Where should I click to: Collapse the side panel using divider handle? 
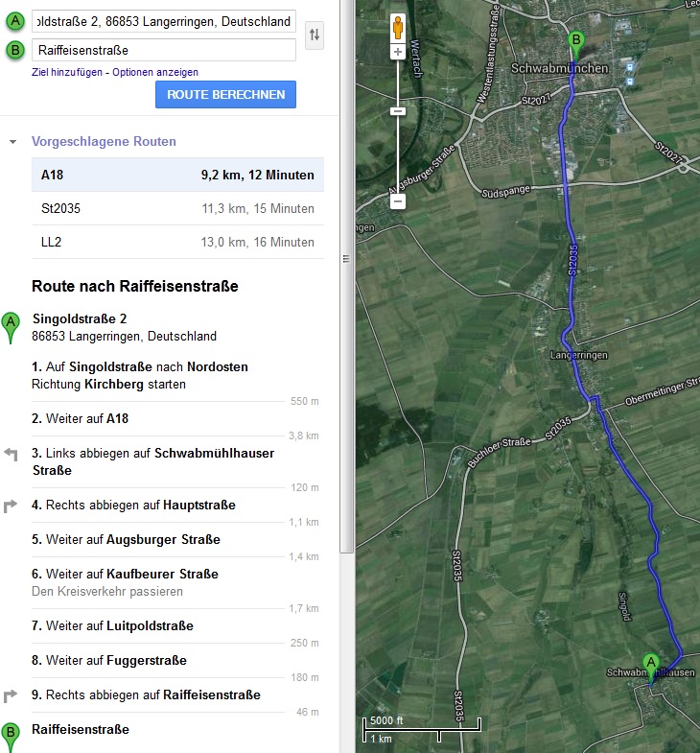tap(347, 259)
